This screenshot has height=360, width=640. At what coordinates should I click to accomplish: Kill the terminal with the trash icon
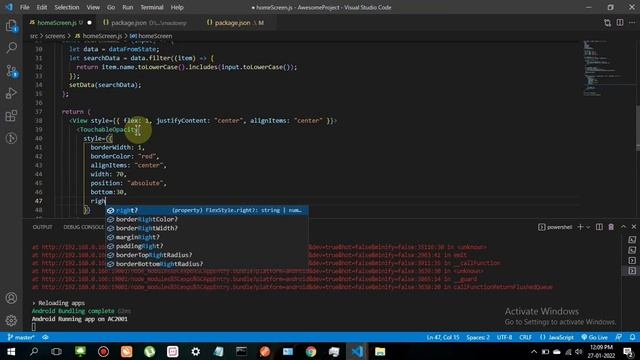611,227
